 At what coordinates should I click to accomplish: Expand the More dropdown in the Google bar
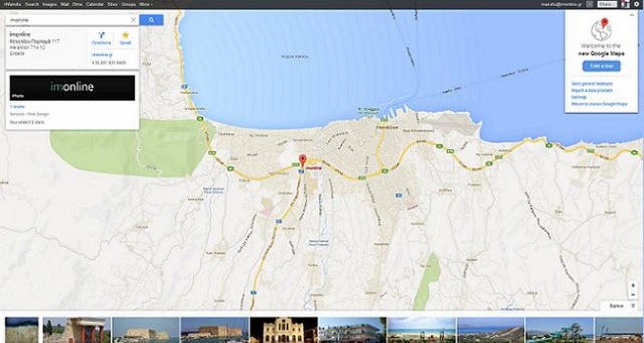pos(146,4)
